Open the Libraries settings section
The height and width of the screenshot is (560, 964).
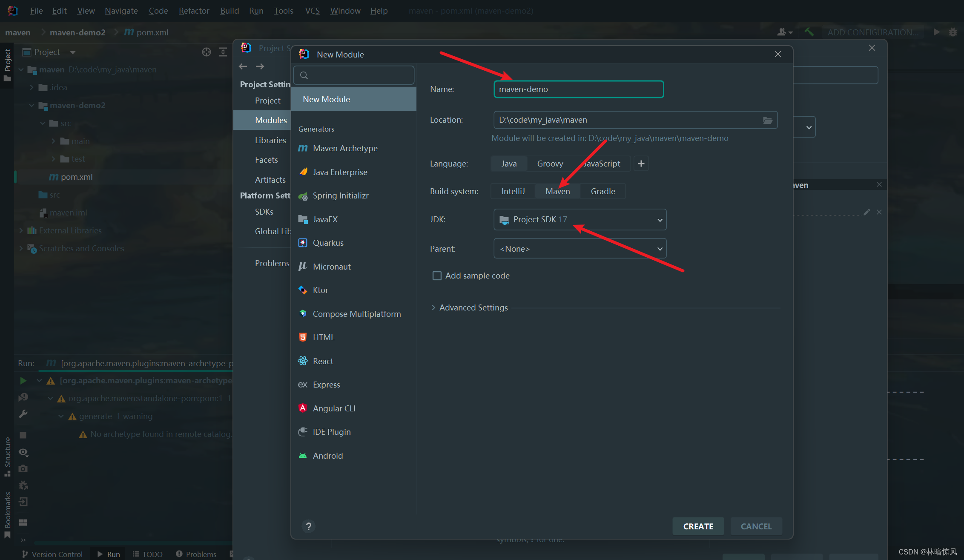(x=270, y=140)
